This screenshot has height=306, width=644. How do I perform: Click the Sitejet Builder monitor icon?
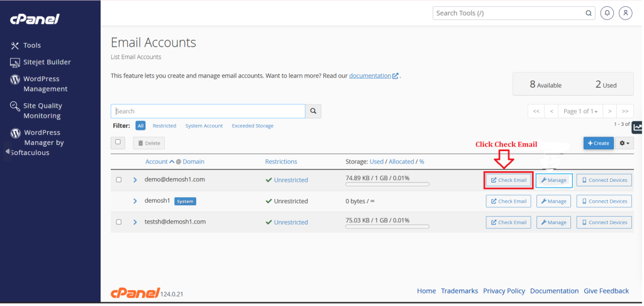point(15,62)
